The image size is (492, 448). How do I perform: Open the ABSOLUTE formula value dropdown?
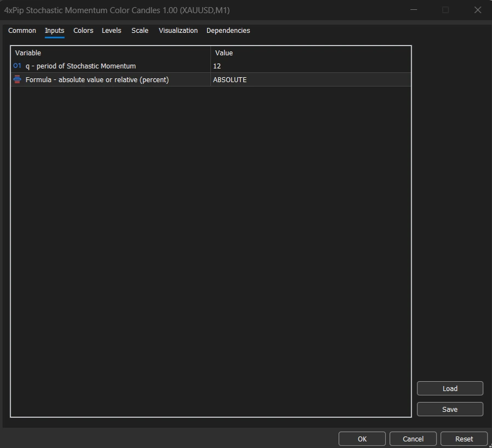310,80
